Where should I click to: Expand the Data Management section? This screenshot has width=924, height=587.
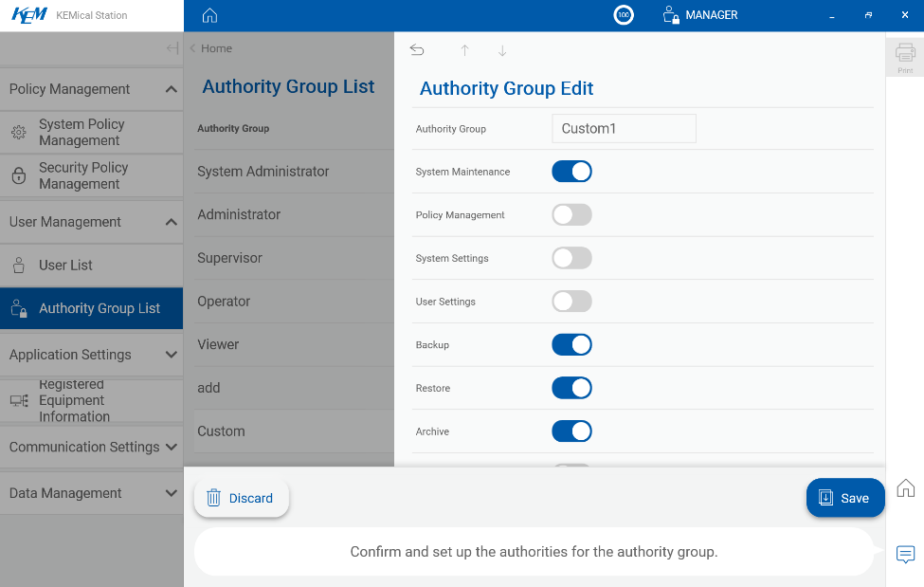tap(171, 493)
